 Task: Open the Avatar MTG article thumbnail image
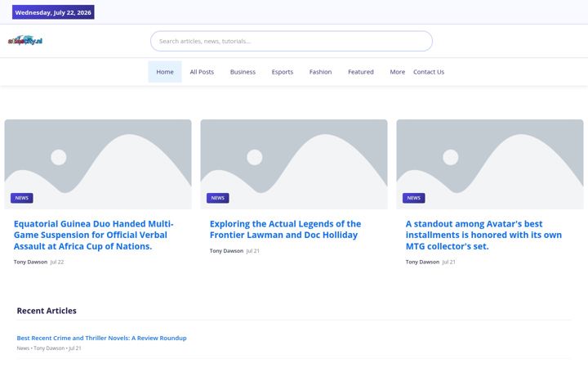490,164
